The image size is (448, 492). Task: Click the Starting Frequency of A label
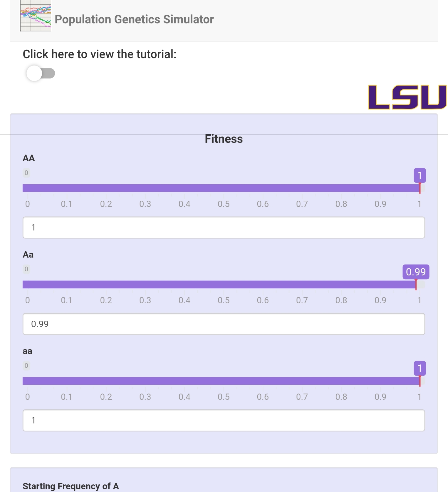71,486
